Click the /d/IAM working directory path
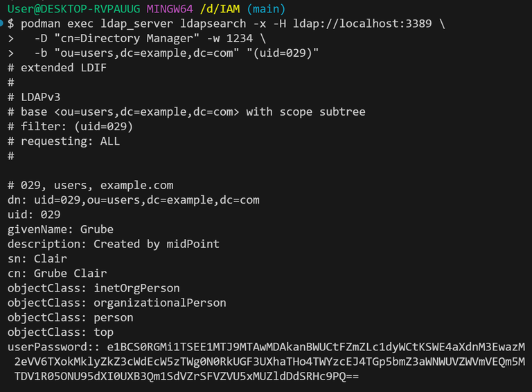532x392 pixels. [x=220, y=9]
